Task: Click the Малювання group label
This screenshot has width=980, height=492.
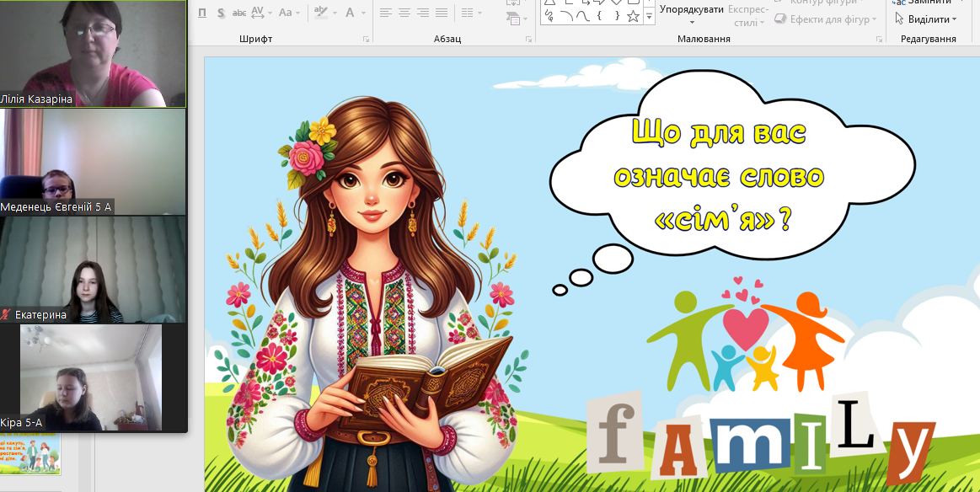Action: pos(704,39)
